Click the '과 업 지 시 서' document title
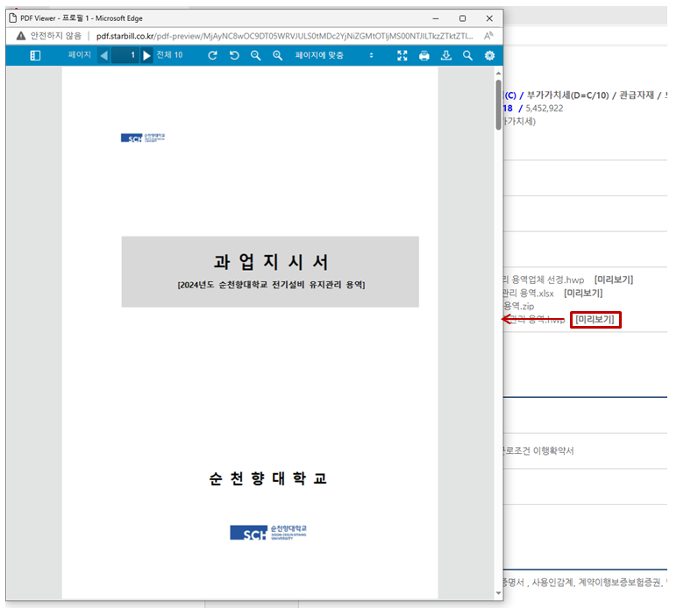698x616 pixels. coord(271,262)
